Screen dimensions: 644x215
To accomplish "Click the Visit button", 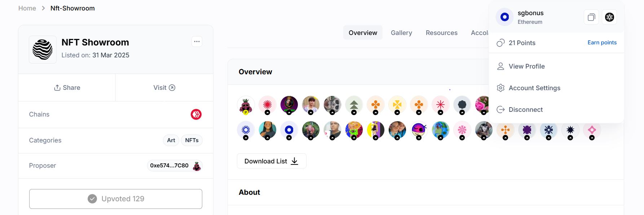I will click(x=164, y=88).
